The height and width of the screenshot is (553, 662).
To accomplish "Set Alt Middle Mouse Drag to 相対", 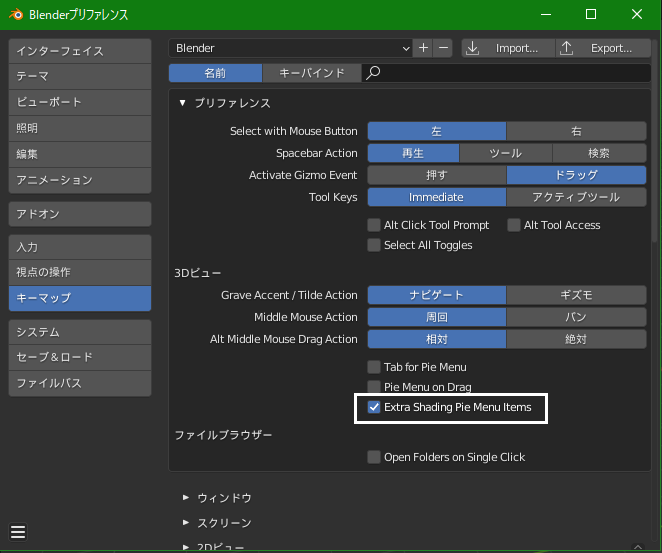I will coord(437,339).
